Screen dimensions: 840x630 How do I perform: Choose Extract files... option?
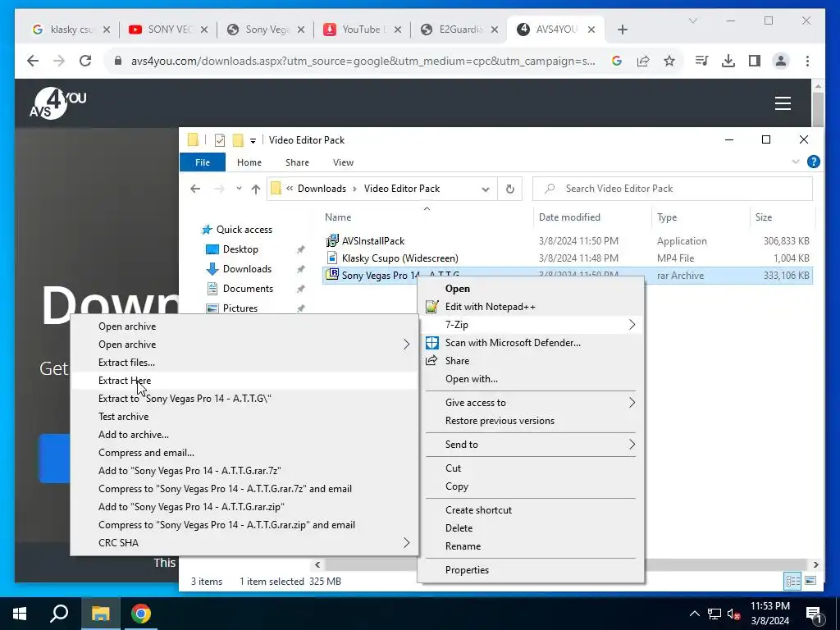point(126,362)
